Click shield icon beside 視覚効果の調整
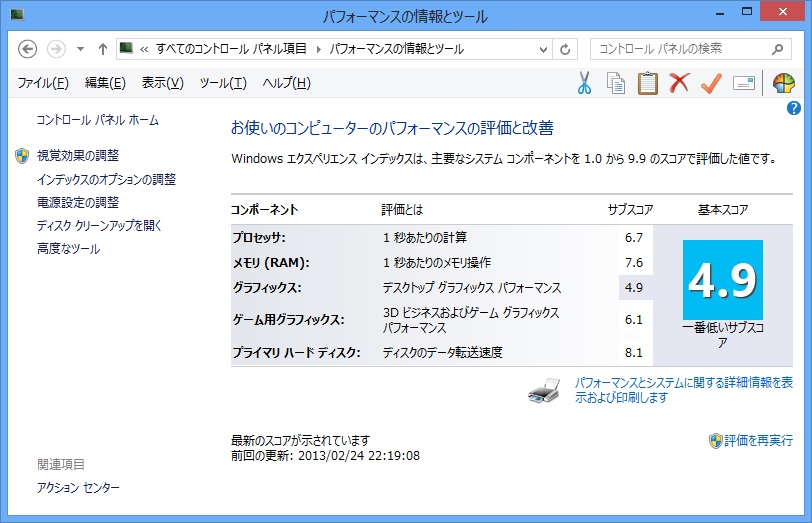 (22, 155)
